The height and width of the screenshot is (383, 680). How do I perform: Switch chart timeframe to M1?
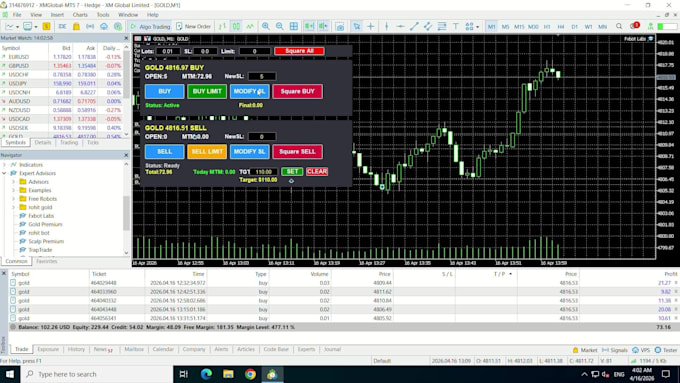pyautogui.click(x=491, y=26)
